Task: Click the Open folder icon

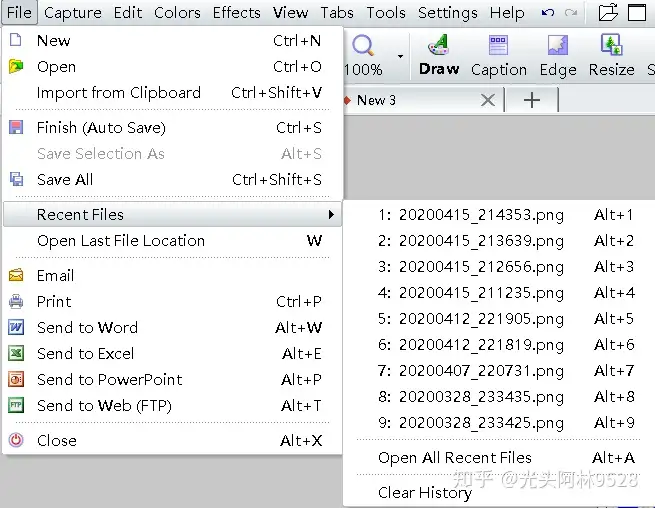Action: pyautogui.click(x=16, y=66)
